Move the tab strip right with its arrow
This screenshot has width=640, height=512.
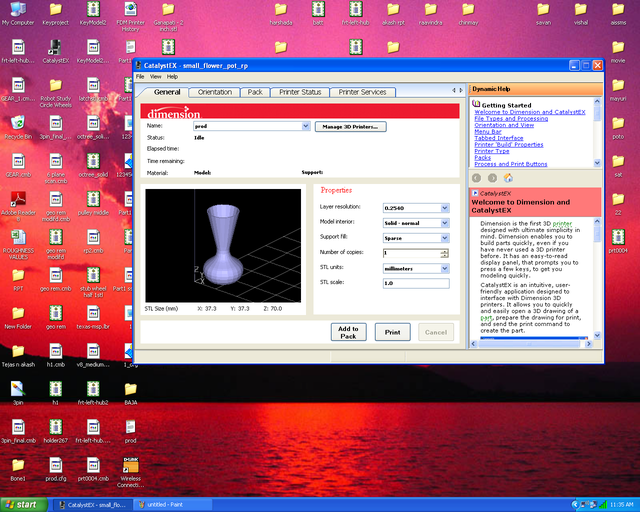(x=461, y=90)
